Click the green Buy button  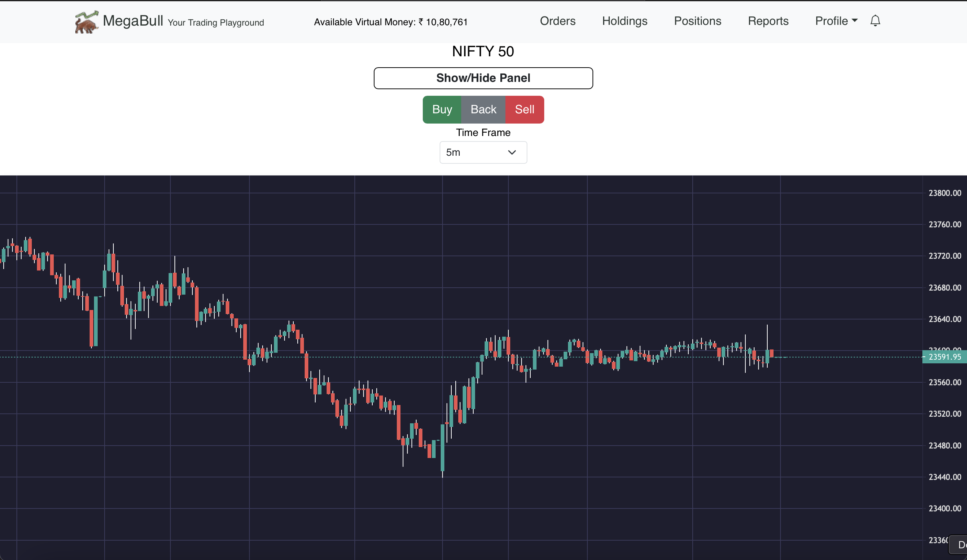(x=442, y=109)
